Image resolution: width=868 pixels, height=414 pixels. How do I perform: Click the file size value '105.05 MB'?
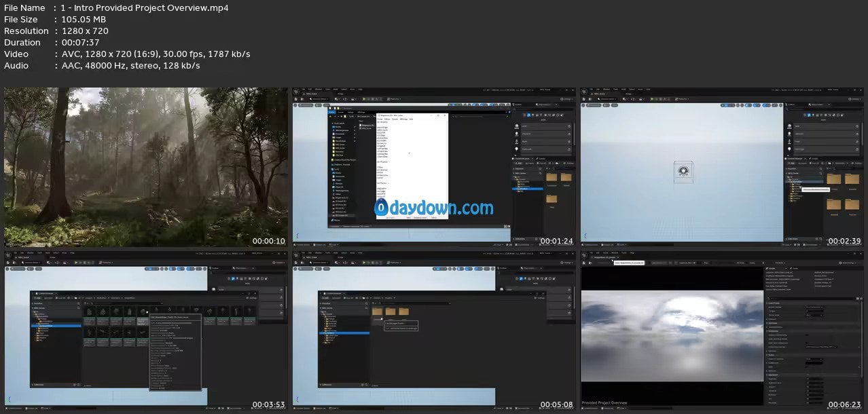click(84, 20)
